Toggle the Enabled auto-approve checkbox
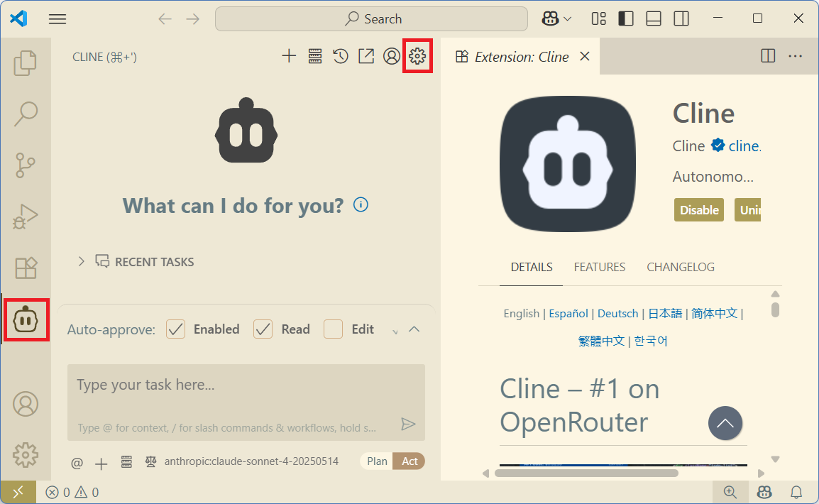The width and height of the screenshot is (819, 504). tap(176, 329)
